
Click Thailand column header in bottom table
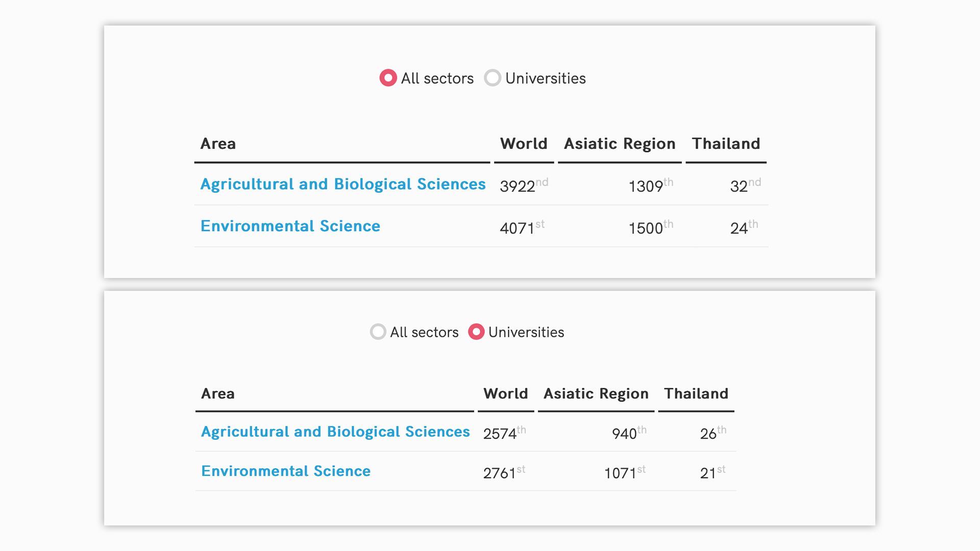click(696, 394)
